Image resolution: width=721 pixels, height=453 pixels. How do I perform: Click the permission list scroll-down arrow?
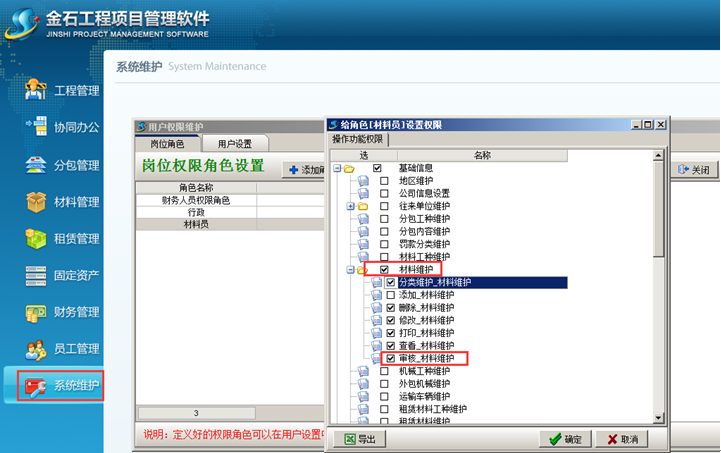[658, 418]
